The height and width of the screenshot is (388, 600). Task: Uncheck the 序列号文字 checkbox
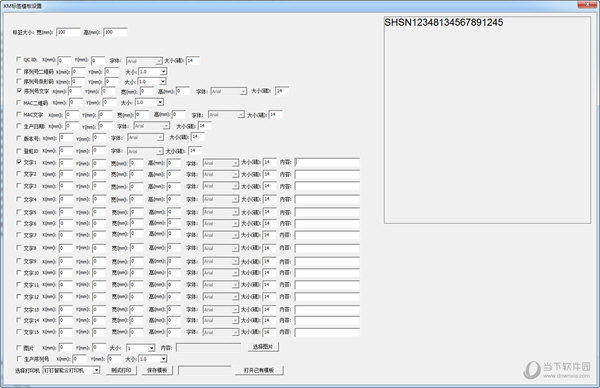tap(19, 91)
